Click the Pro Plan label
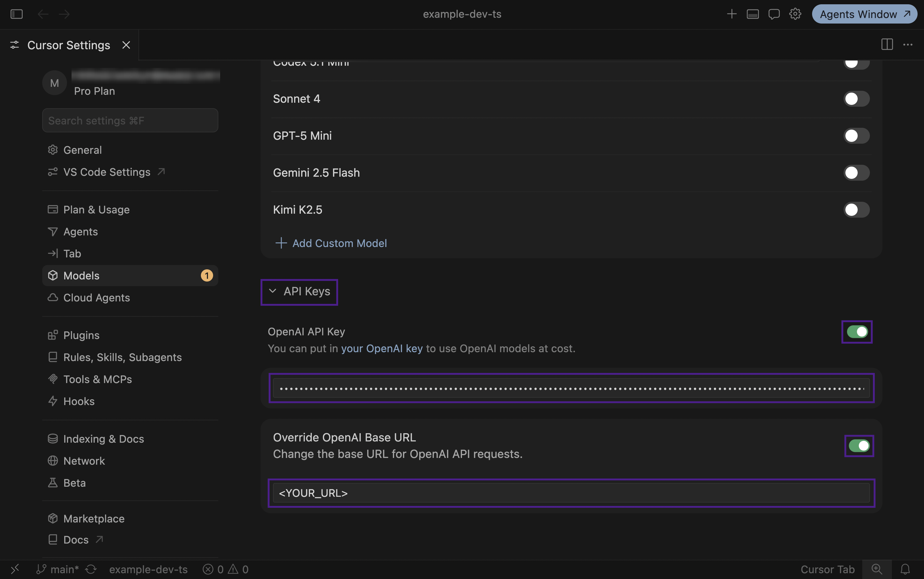 click(x=94, y=91)
